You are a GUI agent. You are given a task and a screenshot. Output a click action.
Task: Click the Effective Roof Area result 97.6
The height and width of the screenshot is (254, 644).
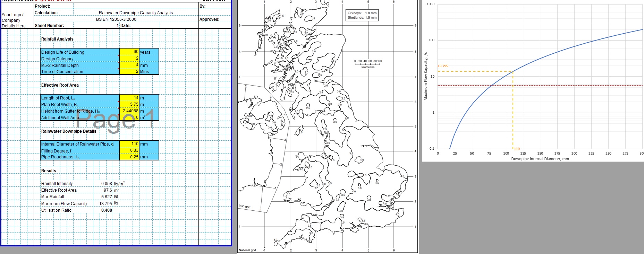pyautogui.click(x=108, y=190)
